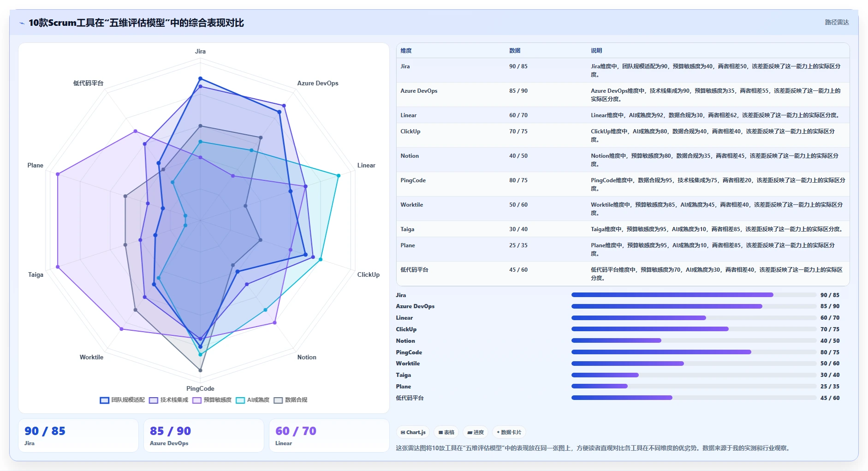Hide the 预算敏感度 dataset via legend
Image resolution: width=868 pixels, height=471 pixels.
[x=212, y=400]
